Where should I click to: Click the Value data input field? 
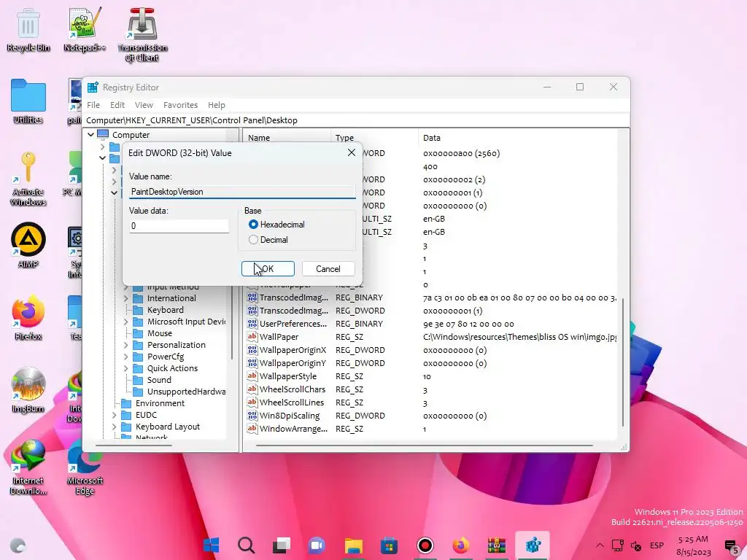[x=179, y=226]
